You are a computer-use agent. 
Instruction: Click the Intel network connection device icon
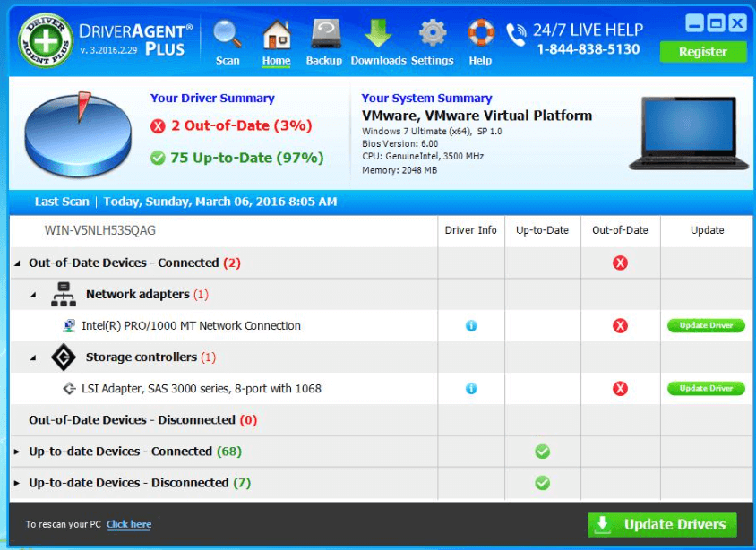pyautogui.click(x=69, y=326)
